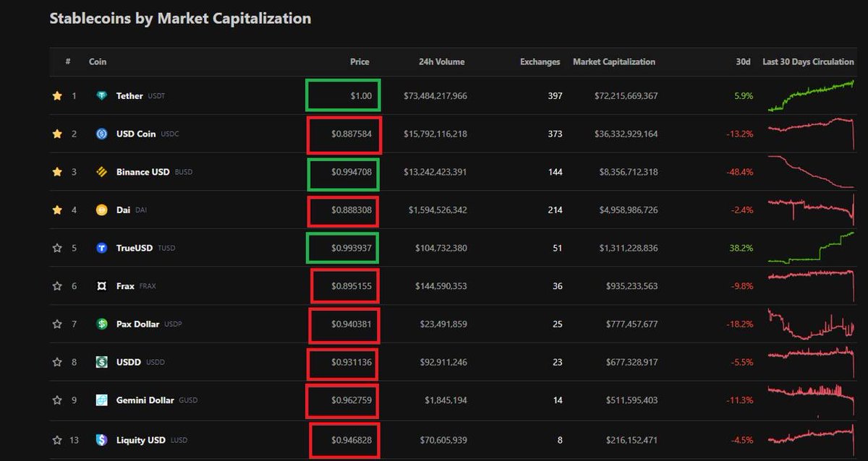
Task: Toggle the USD Coin favorite star
Action: point(57,134)
